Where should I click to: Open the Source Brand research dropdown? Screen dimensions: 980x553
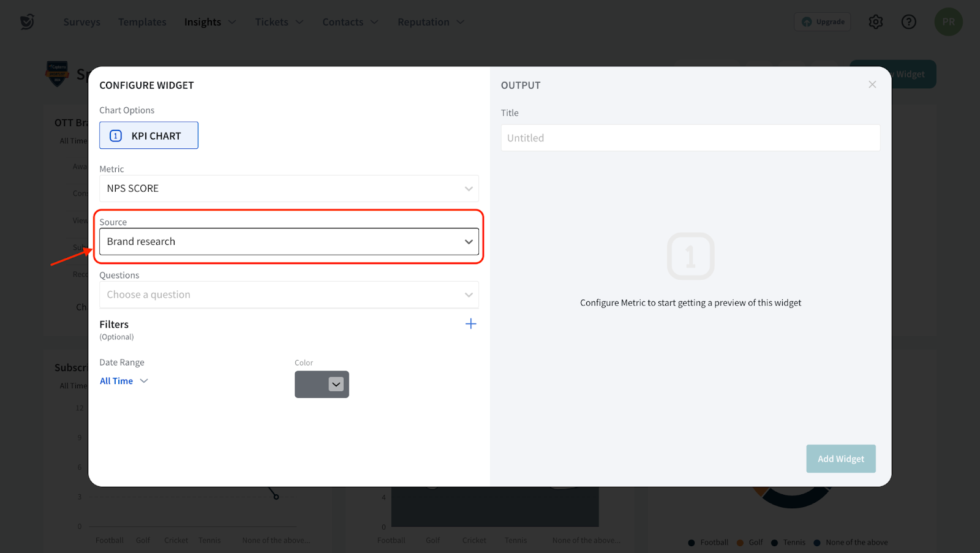click(288, 242)
